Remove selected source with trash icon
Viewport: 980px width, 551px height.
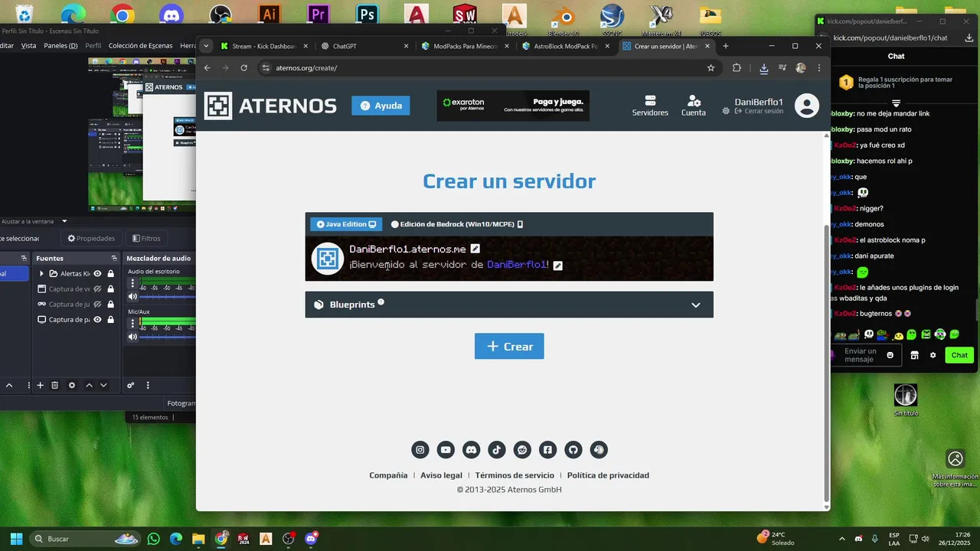(x=54, y=385)
